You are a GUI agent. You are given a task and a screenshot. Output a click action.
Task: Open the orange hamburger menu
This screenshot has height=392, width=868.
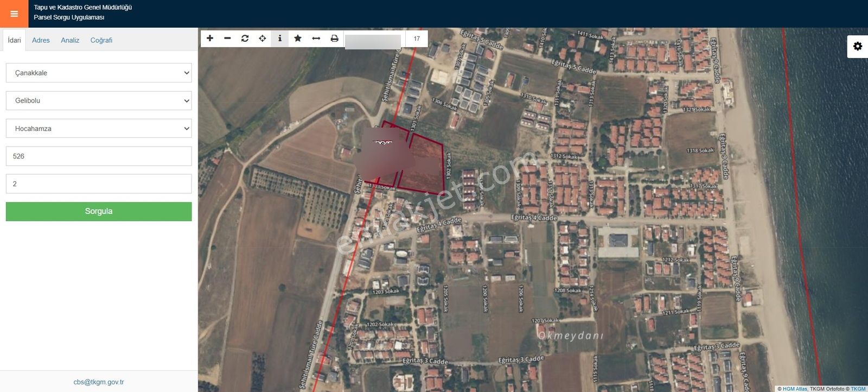coord(14,14)
